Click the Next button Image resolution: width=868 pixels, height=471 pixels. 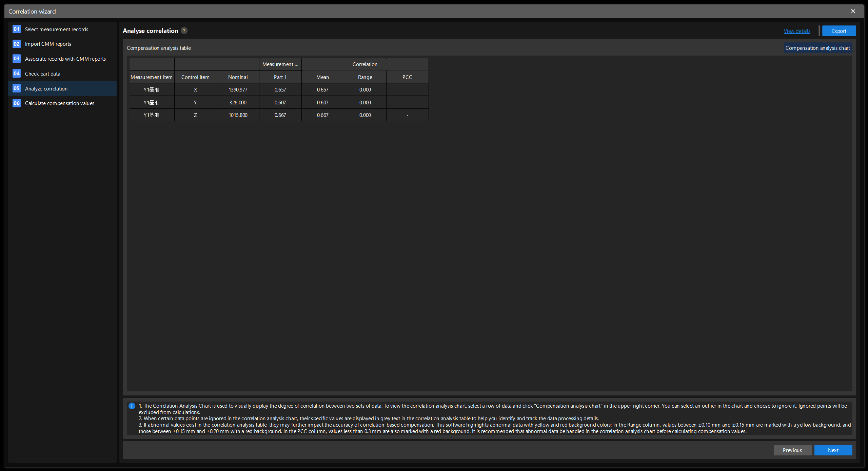833,450
